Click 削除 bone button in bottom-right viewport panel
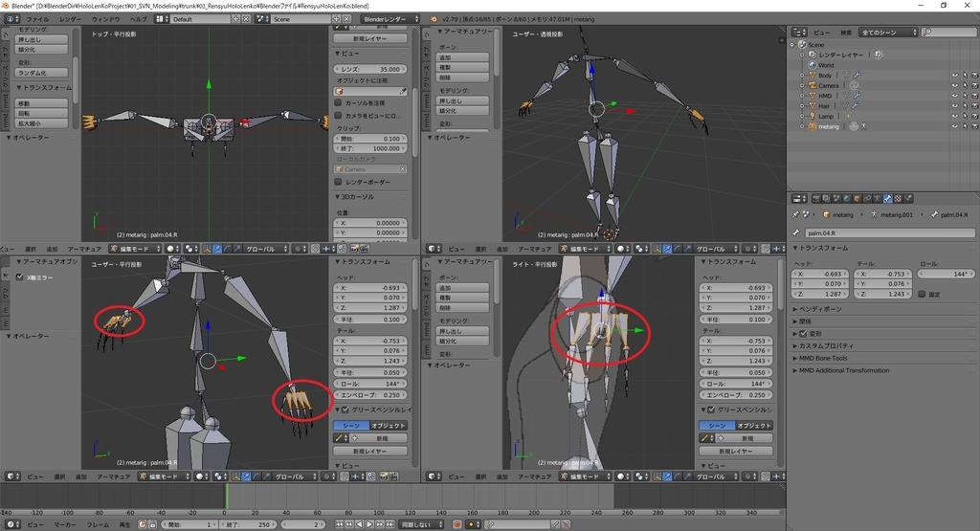 pyautogui.click(x=462, y=308)
